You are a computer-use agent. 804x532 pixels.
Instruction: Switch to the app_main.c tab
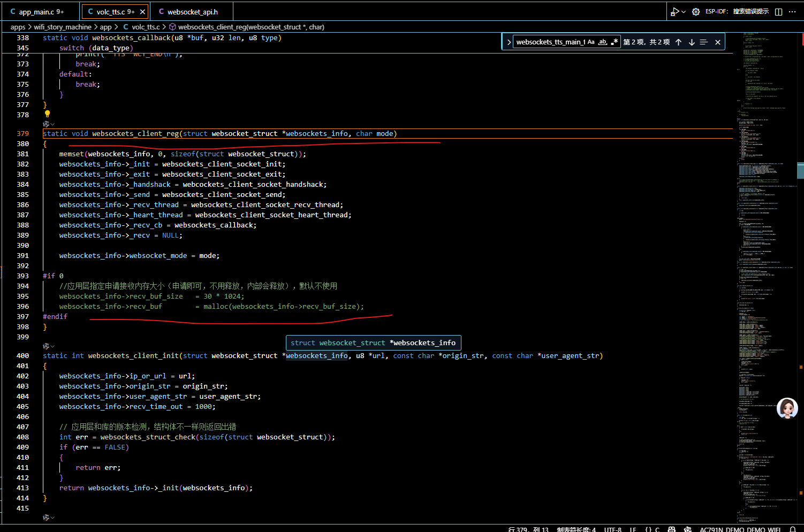[x=37, y=12]
